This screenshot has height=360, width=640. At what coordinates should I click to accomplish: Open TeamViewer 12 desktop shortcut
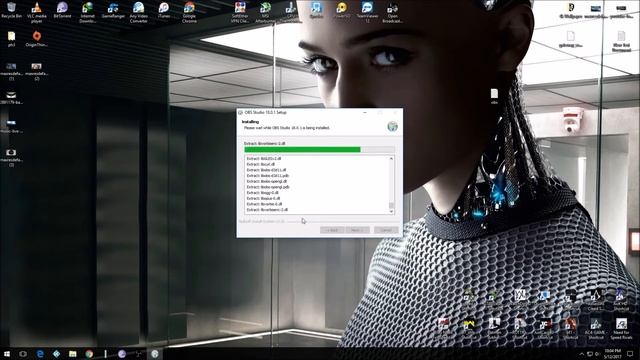pyautogui.click(x=367, y=11)
